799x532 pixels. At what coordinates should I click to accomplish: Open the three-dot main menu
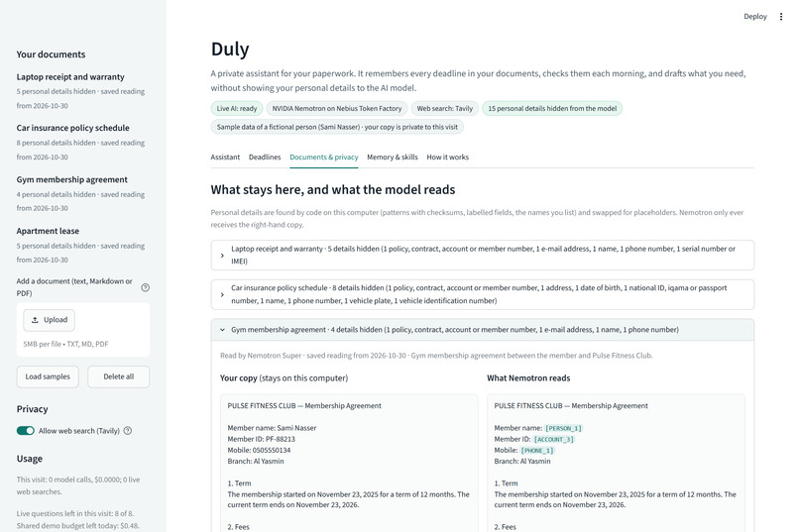(780, 17)
